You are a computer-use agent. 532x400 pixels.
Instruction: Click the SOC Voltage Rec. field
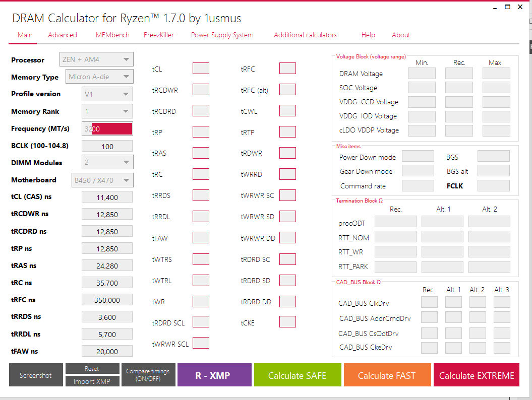coord(459,88)
